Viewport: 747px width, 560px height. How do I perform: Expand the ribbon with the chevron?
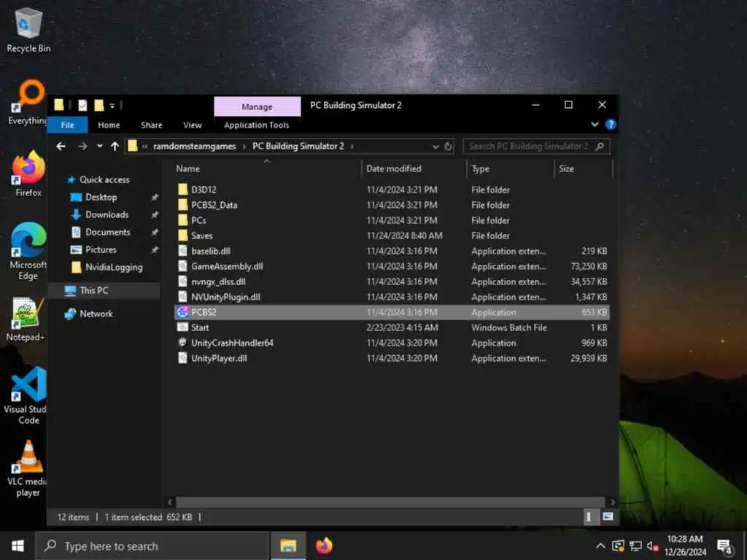click(595, 125)
